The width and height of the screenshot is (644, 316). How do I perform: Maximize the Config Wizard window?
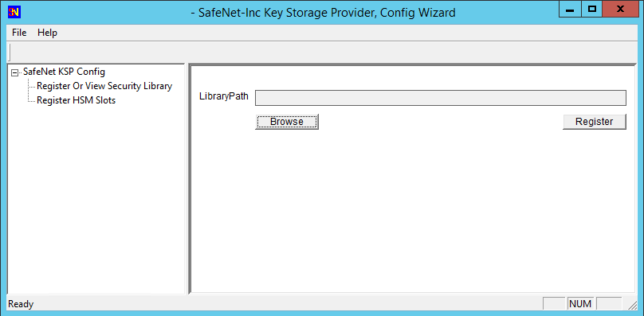592,9
